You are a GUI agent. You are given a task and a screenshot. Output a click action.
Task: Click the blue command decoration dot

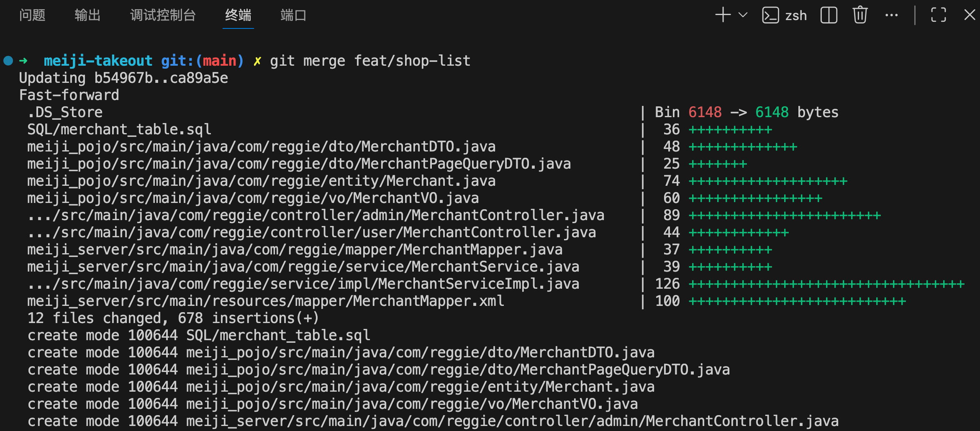point(8,61)
